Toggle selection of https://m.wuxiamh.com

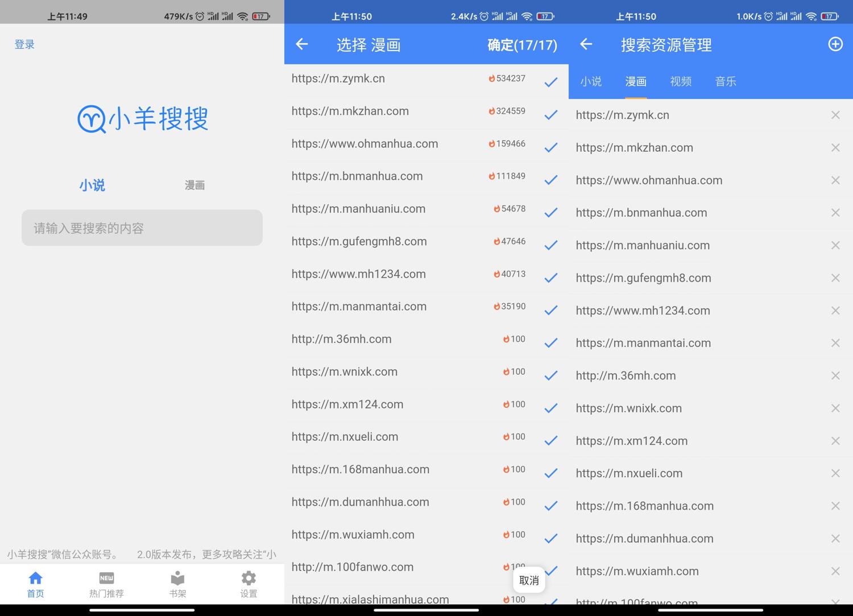pos(550,538)
